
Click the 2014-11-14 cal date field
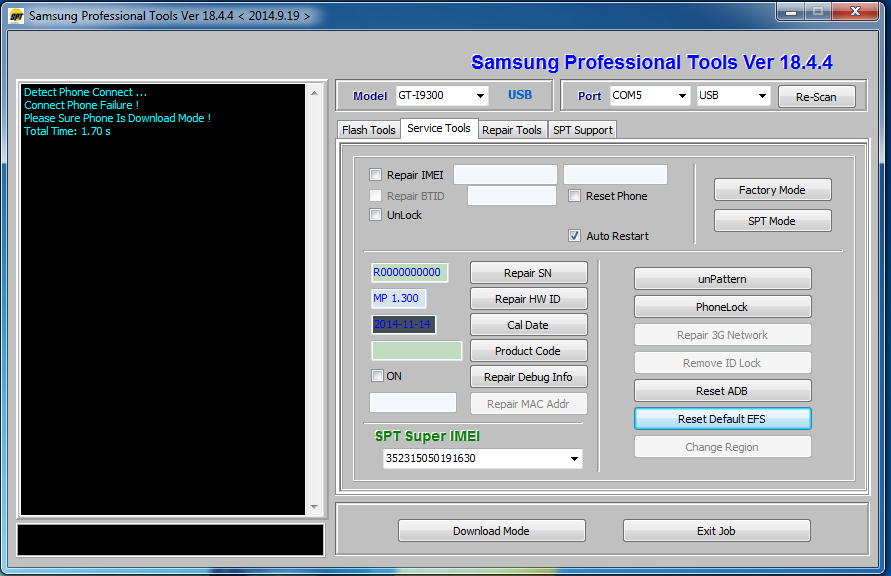coord(403,324)
